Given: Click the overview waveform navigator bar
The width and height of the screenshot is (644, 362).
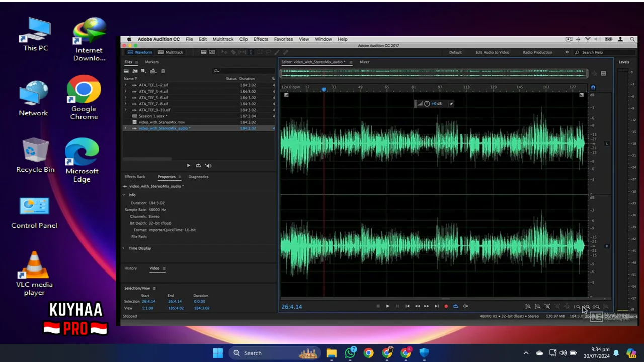Looking at the screenshot, I should [x=433, y=73].
